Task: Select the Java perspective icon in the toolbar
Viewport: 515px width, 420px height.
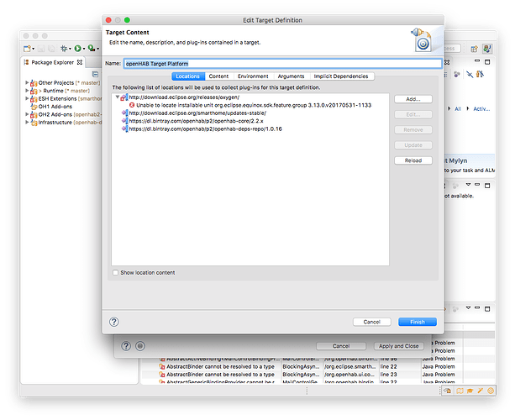Action: 487,49
